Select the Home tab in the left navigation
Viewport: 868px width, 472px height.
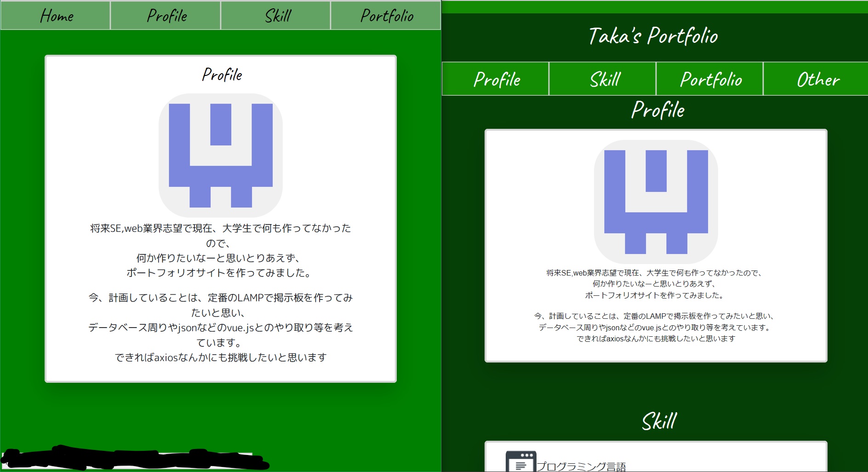pos(56,16)
